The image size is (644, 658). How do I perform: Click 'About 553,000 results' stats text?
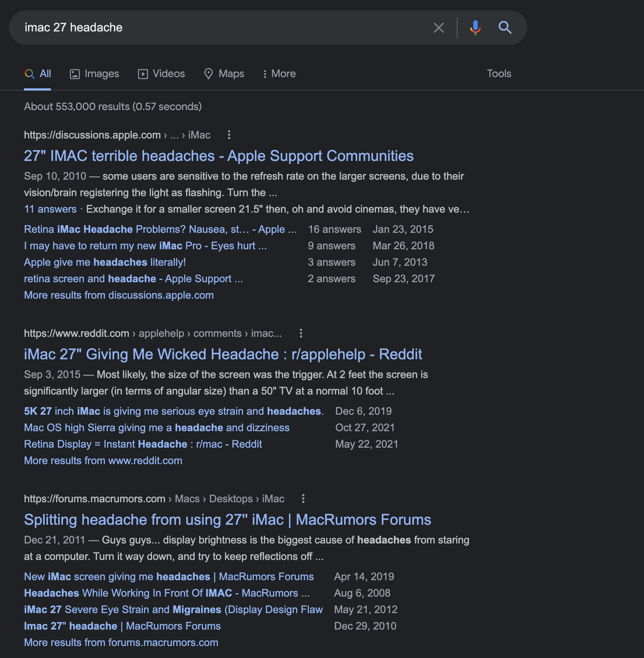tap(113, 107)
